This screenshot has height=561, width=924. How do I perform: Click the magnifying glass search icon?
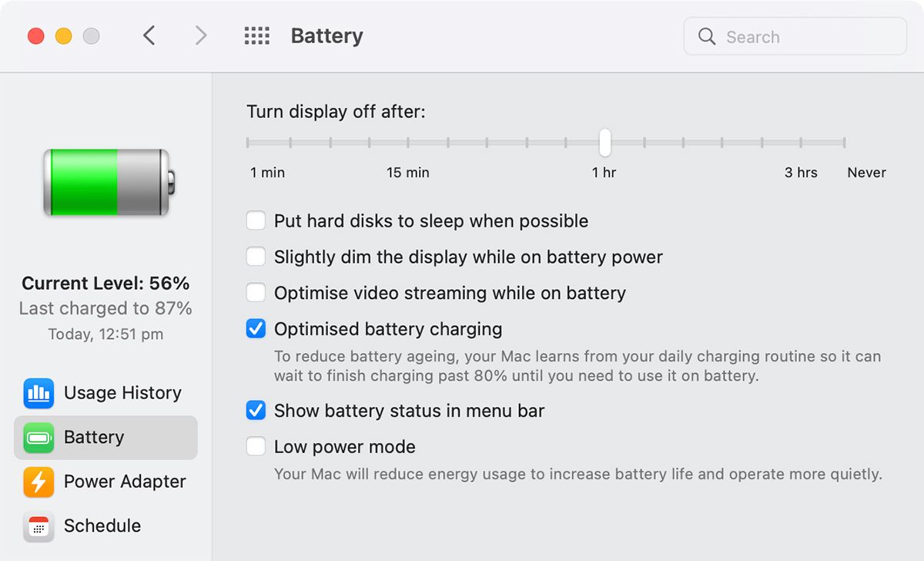pyautogui.click(x=707, y=37)
